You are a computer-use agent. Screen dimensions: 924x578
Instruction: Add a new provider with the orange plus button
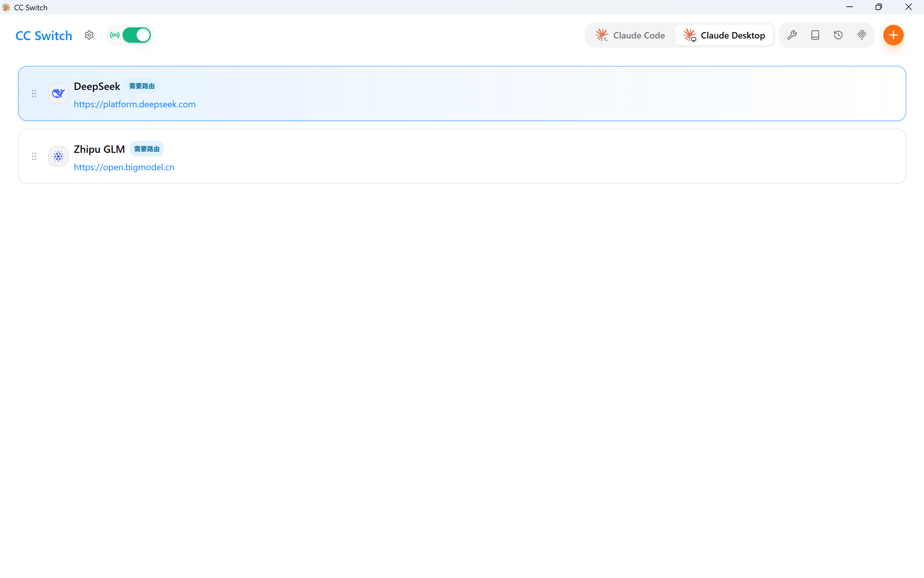click(894, 35)
